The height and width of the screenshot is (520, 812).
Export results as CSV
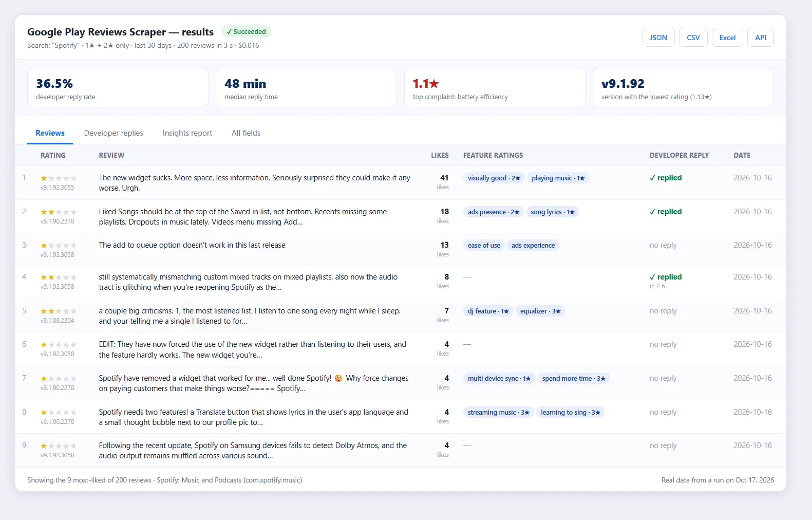pos(693,38)
